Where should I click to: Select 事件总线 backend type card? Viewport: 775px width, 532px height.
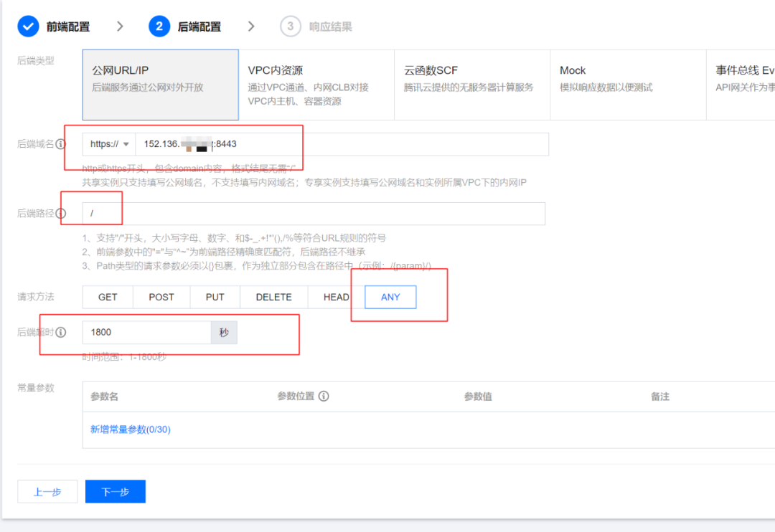[x=741, y=85]
